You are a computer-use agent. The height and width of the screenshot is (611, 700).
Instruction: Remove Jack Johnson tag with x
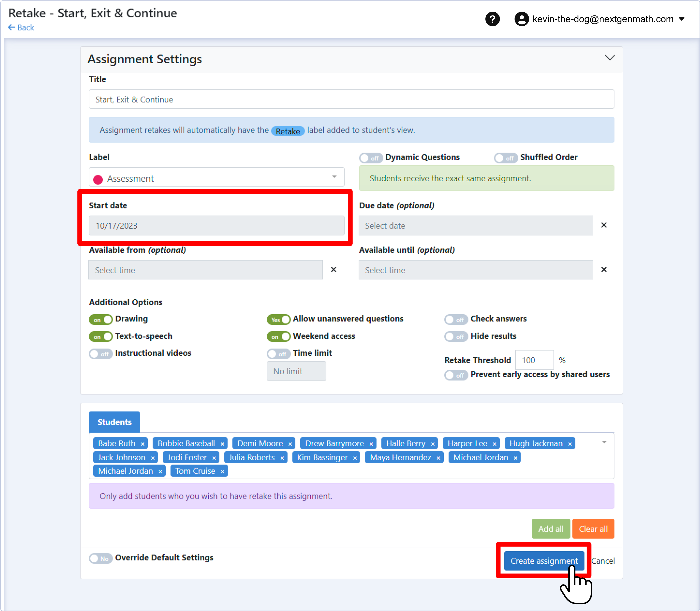(153, 458)
